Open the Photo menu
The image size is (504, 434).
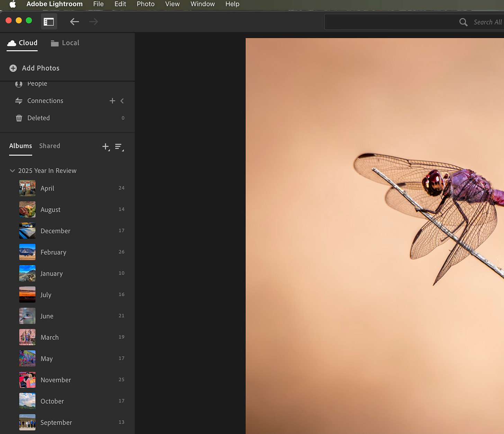145,4
